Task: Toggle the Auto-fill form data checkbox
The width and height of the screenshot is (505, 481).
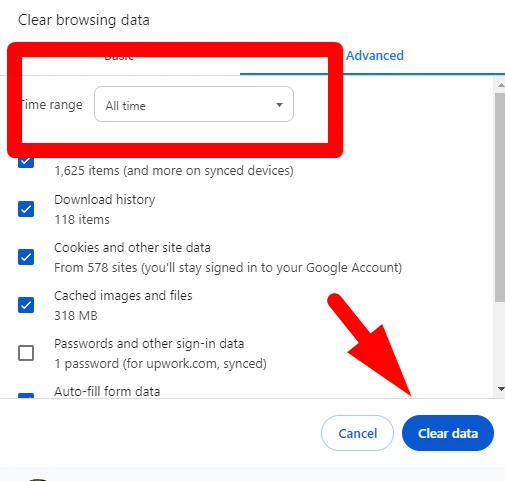Action: point(26,396)
